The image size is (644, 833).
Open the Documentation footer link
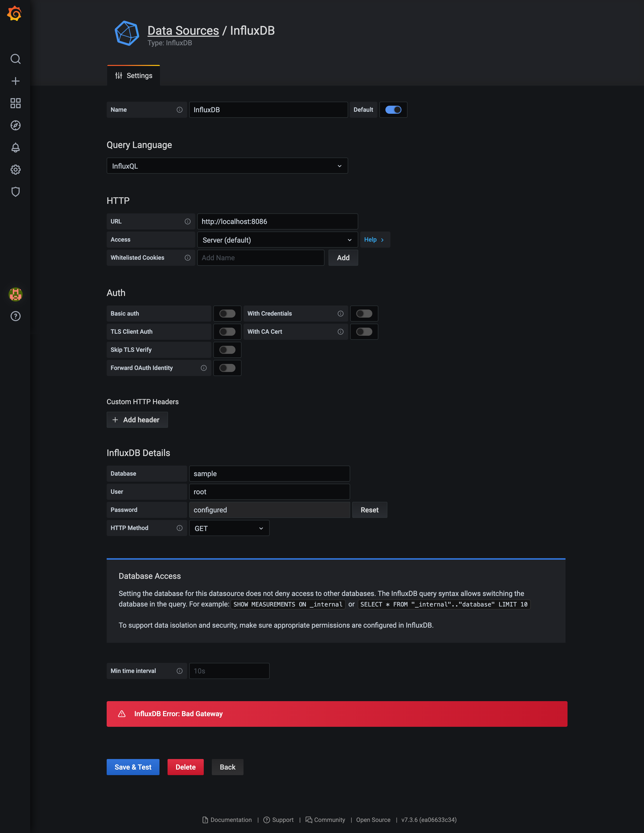227,820
